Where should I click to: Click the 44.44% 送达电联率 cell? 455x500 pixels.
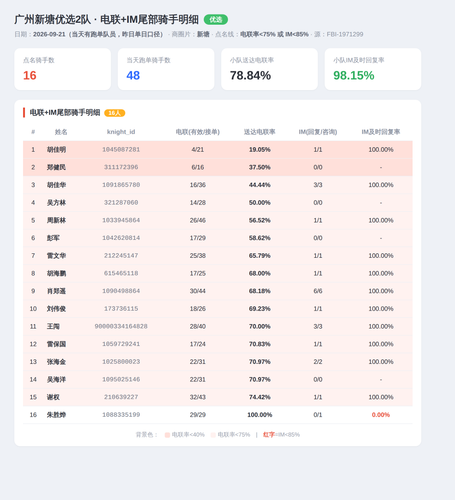pyautogui.click(x=260, y=185)
